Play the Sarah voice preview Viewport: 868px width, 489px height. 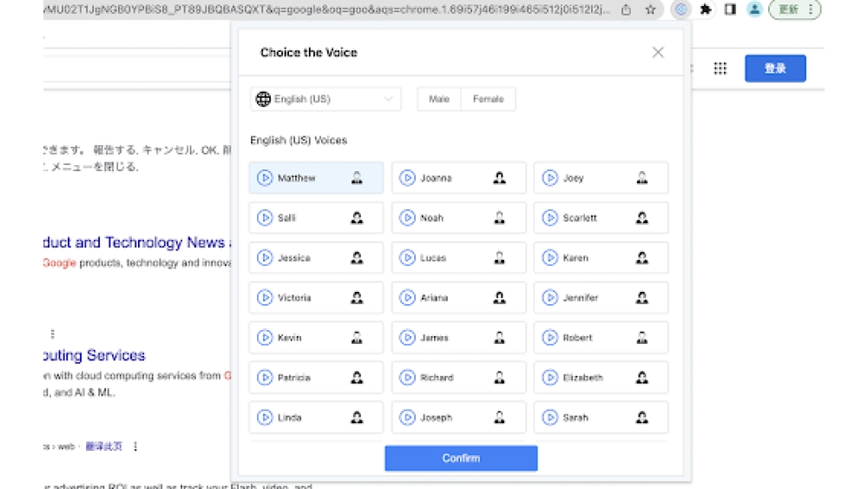click(x=549, y=417)
